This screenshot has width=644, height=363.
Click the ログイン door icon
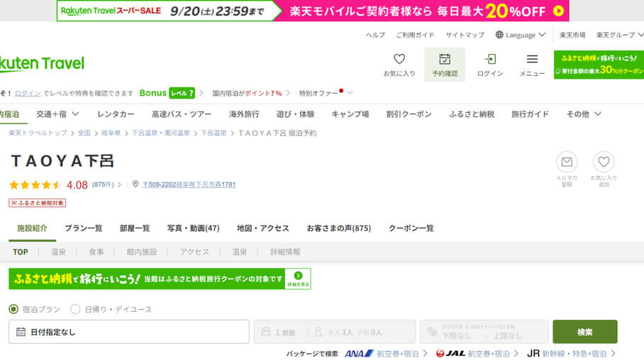(x=490, y=59)
